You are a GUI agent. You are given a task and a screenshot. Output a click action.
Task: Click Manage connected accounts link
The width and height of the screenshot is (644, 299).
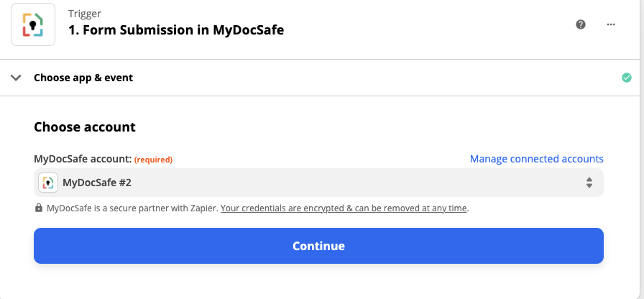tap(536, 159)
